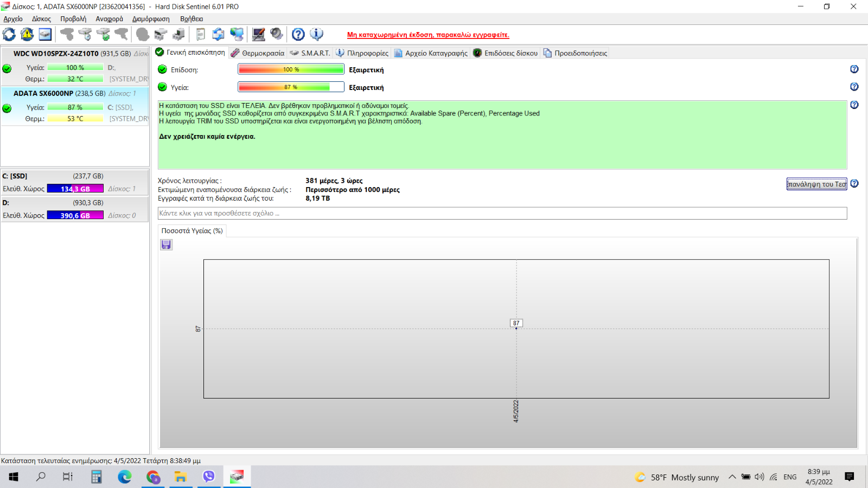Click the help icon beside the status text
This screenshot has height=488, width=868.
click(854, 105)
